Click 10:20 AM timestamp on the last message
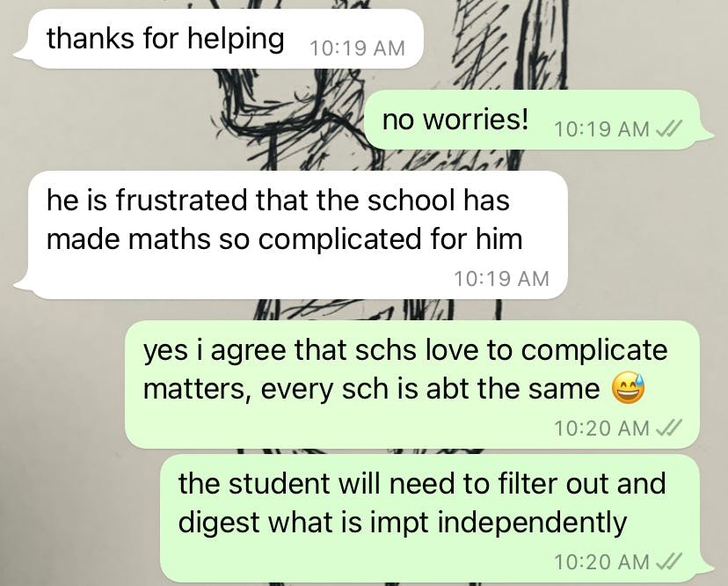The width and height of the screenshot is (728, 586). click(x=601, y=562)
